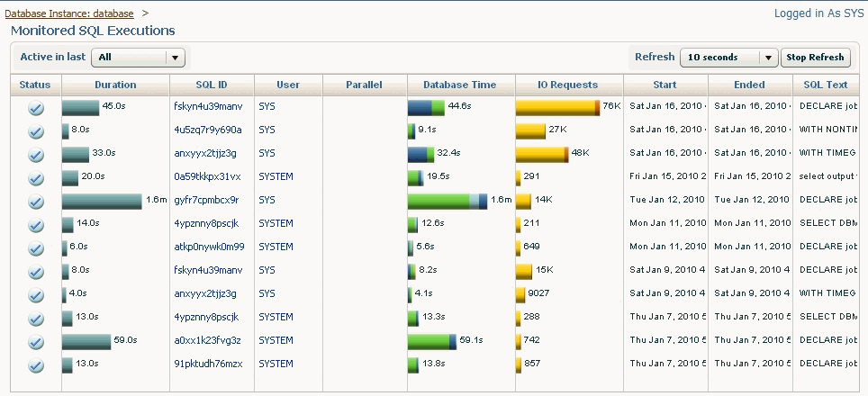
Task: Click status checkmark icon for a0xx1k23fvg3z row
Action: [36, 342]
